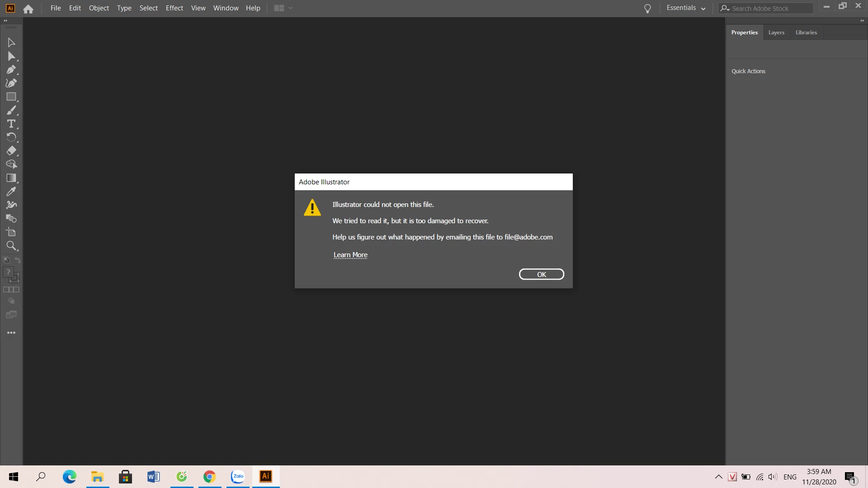The image size is (868, 488).
Task: Select the Eraser tool
Action: (11, 151)
